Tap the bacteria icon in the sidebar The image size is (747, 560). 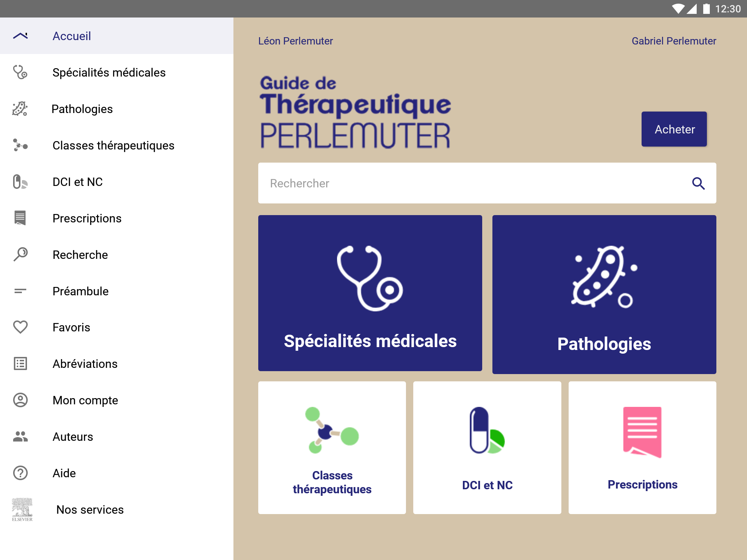click(20, 109)
